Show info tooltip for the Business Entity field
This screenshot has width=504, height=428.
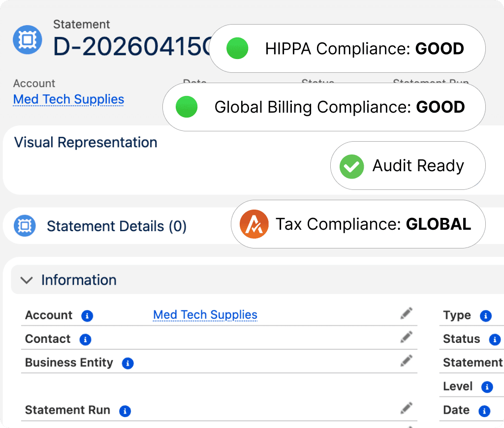click(127, 363)
